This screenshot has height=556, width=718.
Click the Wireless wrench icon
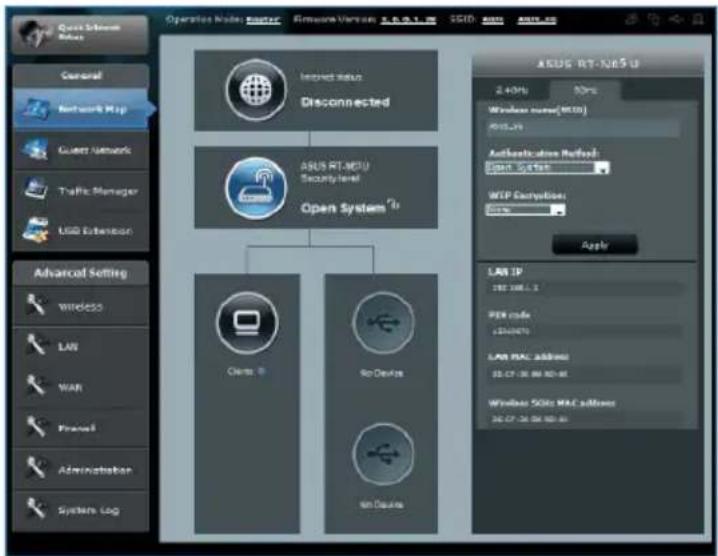point(36,305)
